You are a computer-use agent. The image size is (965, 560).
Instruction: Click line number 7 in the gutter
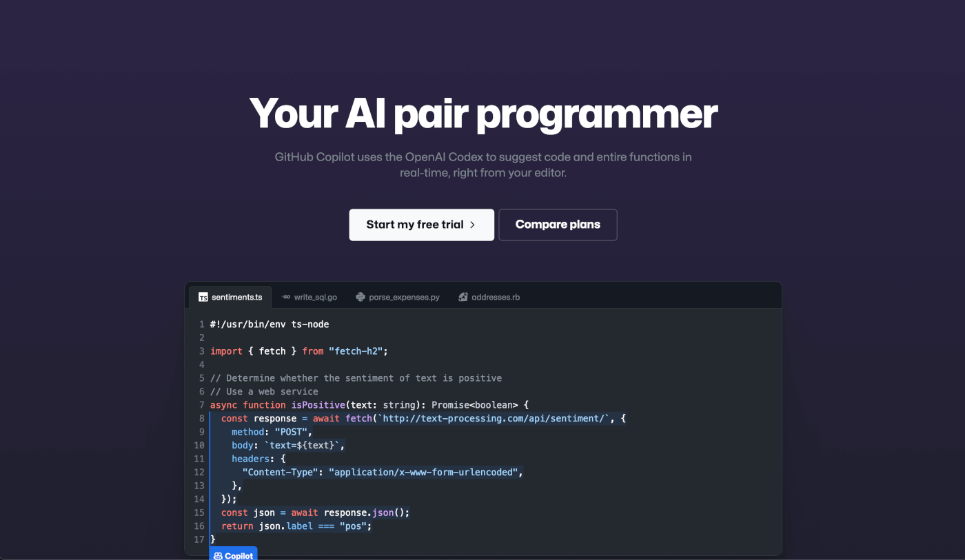pyautogui.click(x=201, y=405)
